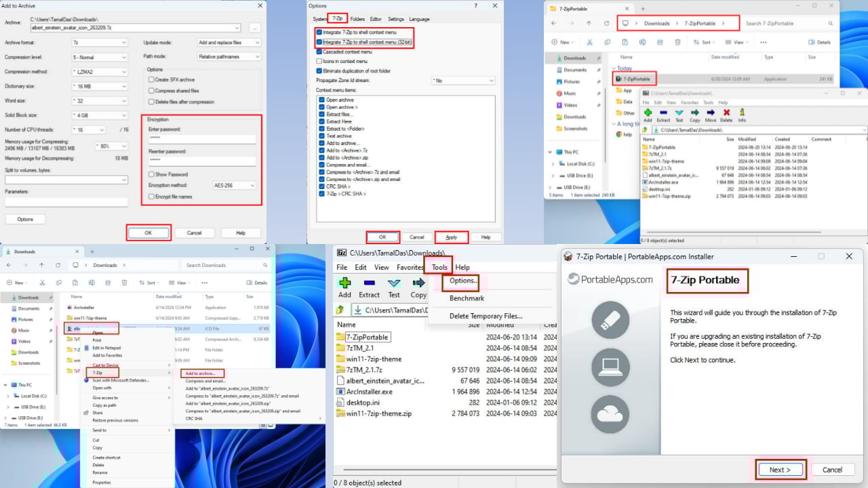Click the trash Delete icon in the 7-ZipPortable Explorer toolbar
The height and width of the screenshot is (488, 868).
(677, 42)
